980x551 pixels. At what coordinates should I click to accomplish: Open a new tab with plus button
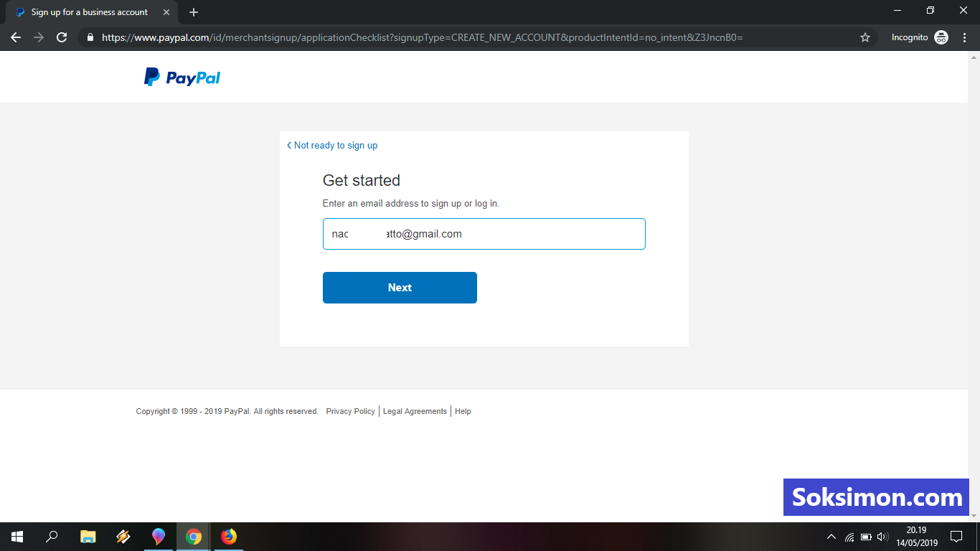(x=194, y=12)
